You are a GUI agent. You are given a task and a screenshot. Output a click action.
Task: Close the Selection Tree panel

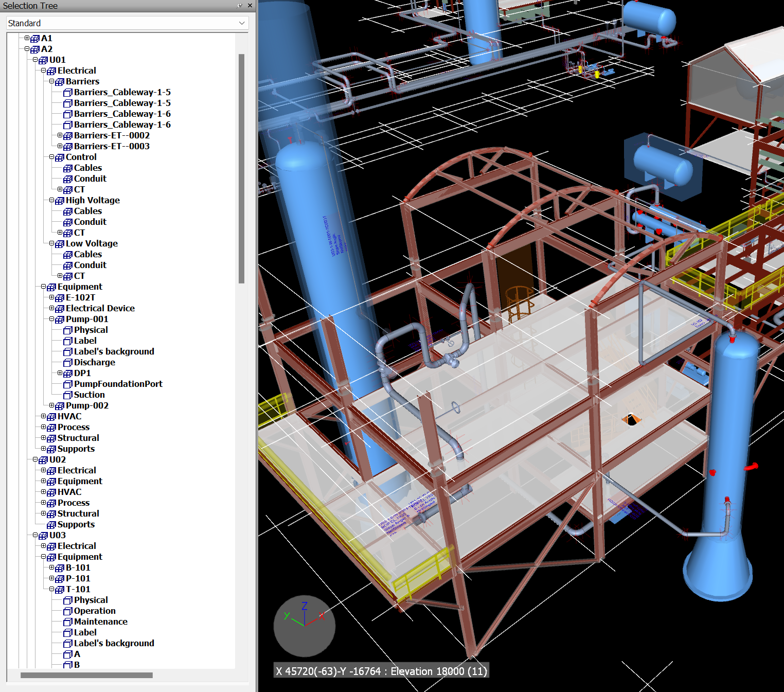(250, 6)
